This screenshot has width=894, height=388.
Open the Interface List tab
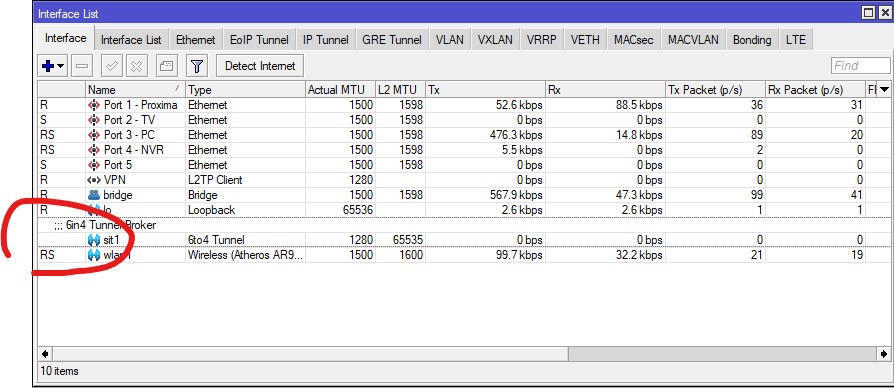click(x=131, y=40)
